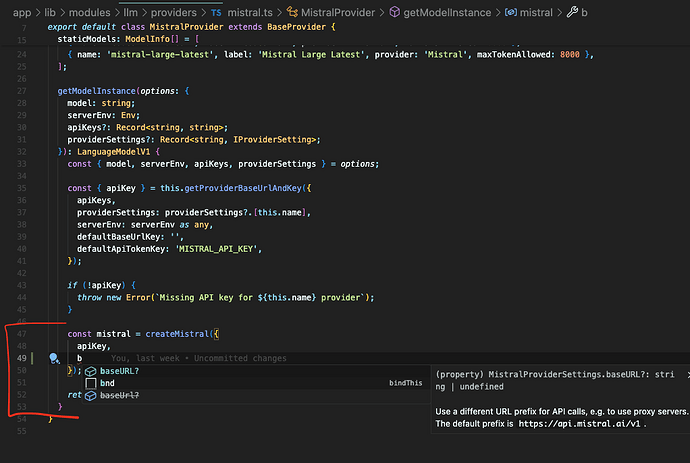This screenshot has width=690, height=463.
Task: Click 'createMistral' function call
Action: pyautogui.click(x=177, y=334)
